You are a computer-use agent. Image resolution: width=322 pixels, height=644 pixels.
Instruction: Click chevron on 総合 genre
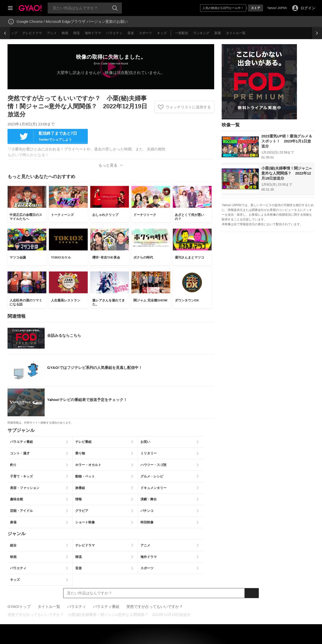click(67, 545)
